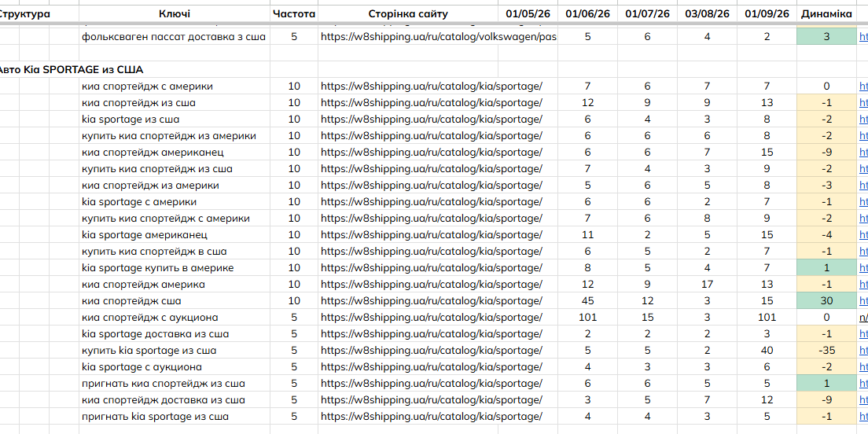This screenshot has width=868, height=434.
Task: Select the 01/09/26 date column header
Action: [767, 14]
